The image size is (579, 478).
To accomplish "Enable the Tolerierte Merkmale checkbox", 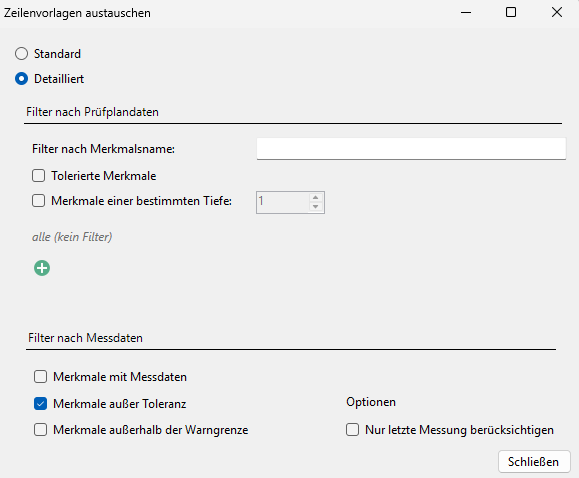I will tap(38, 176).
